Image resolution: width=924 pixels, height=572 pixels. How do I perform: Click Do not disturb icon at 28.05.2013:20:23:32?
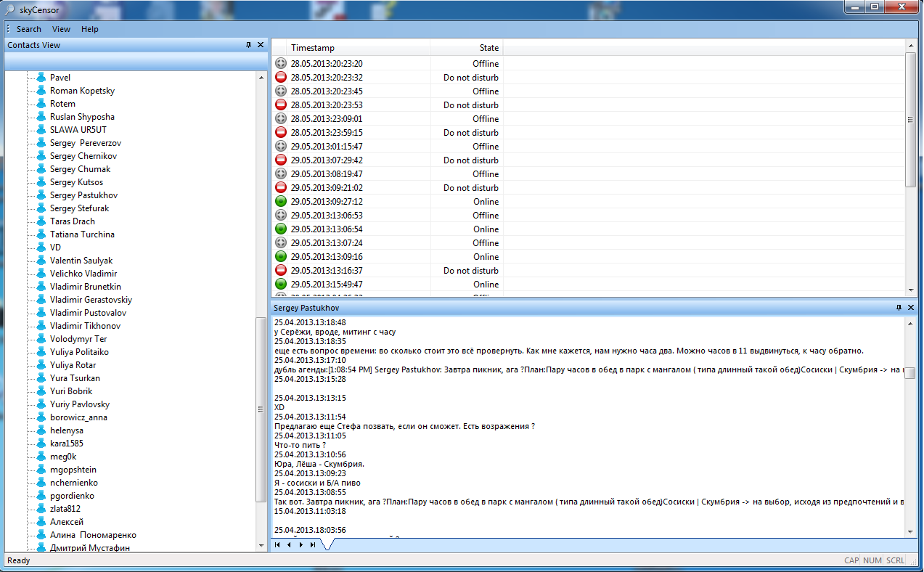point(281,77)
